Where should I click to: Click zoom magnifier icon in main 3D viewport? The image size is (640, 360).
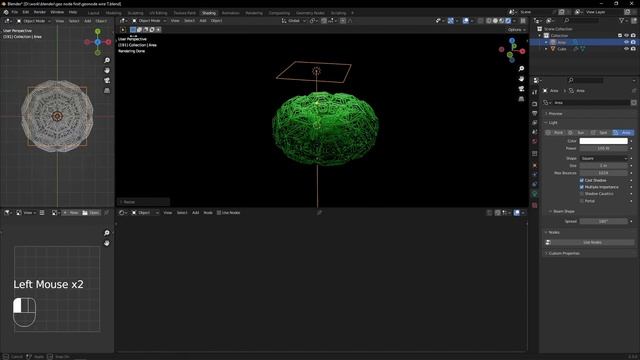point(521,69)
